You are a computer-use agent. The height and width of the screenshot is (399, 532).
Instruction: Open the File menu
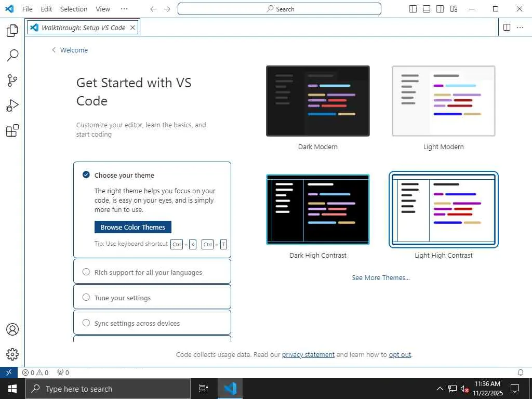click(x=27, y=9)
